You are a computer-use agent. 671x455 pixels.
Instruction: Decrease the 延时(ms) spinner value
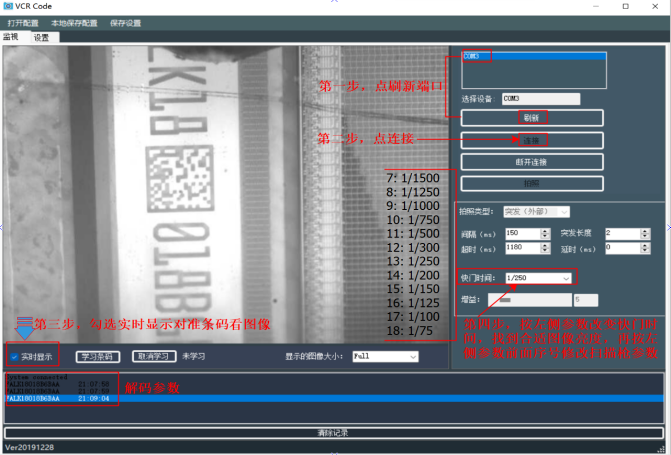pyautogui.click(x=645, y=250)
